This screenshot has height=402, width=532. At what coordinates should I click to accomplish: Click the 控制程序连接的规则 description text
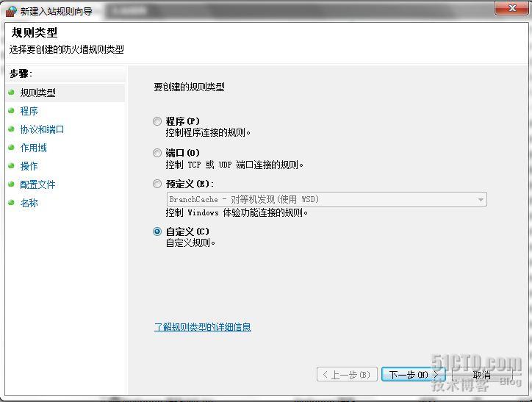coord(208,132)
